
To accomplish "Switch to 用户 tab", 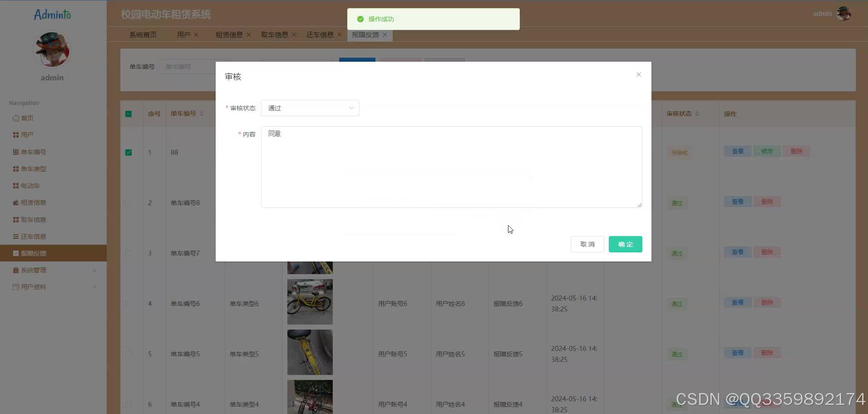I will (183, 35).
